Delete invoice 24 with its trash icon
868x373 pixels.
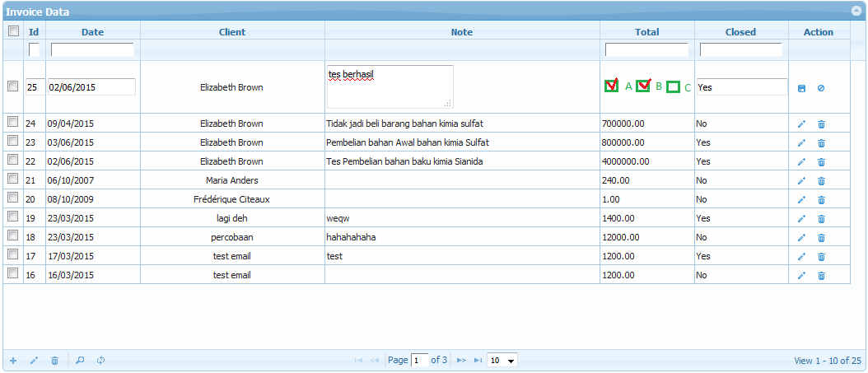click(822, 124)
